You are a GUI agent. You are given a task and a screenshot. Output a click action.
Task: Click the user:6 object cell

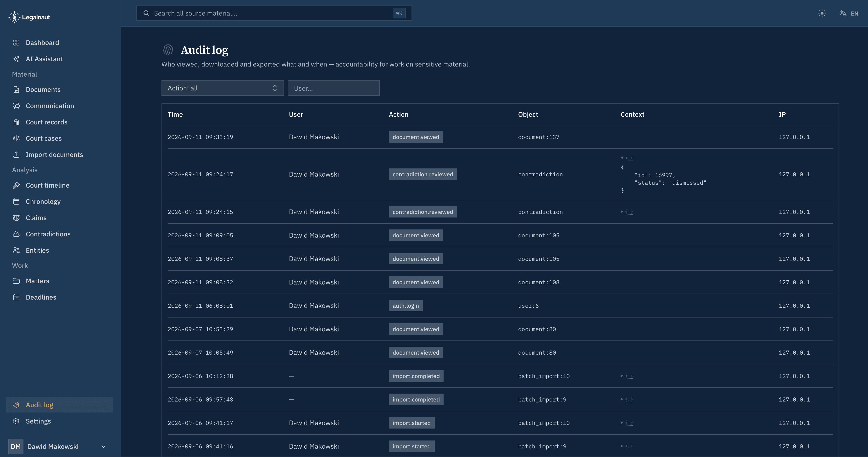point(528,306)
